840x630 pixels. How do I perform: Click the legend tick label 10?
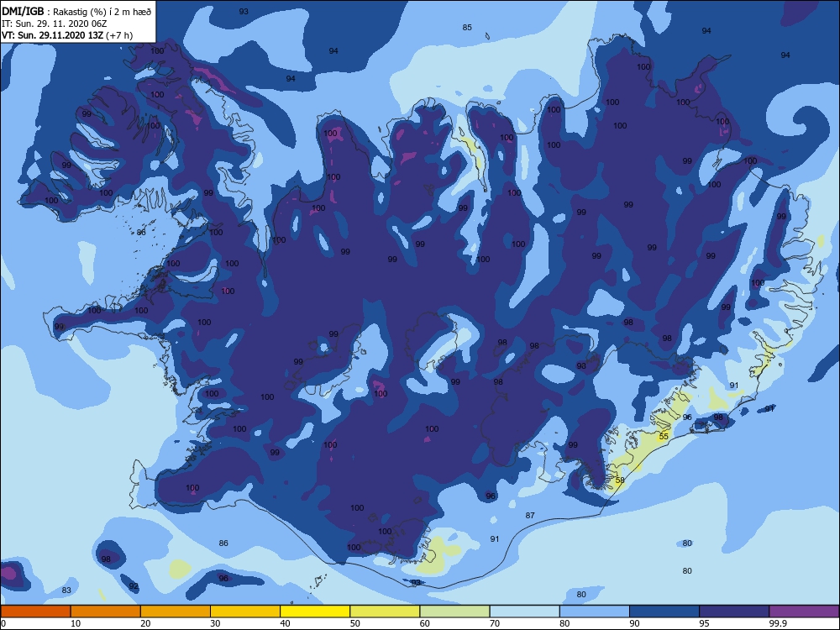coord(76,623)
